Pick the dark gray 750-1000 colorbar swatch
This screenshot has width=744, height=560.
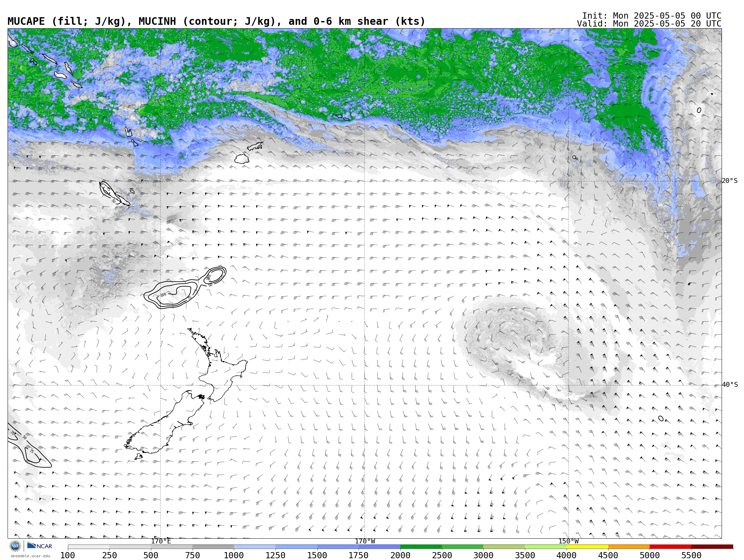(x=213, y=547)
